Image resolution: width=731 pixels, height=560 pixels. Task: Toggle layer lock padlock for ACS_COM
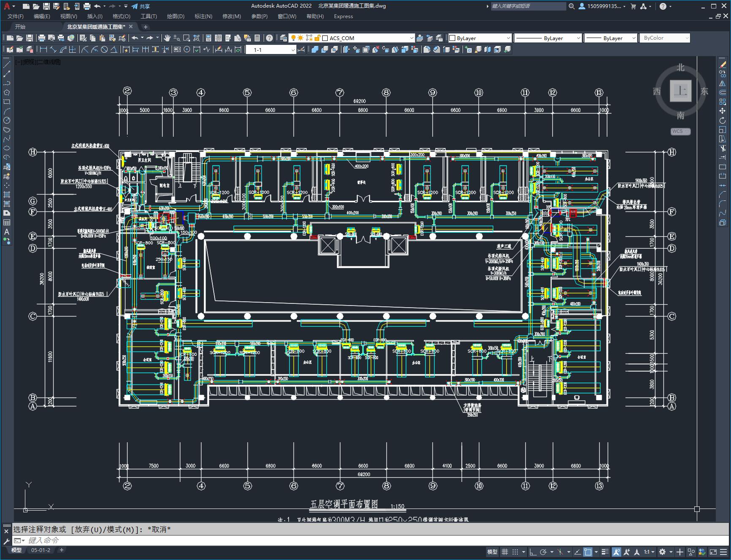[x=317, y=38]
